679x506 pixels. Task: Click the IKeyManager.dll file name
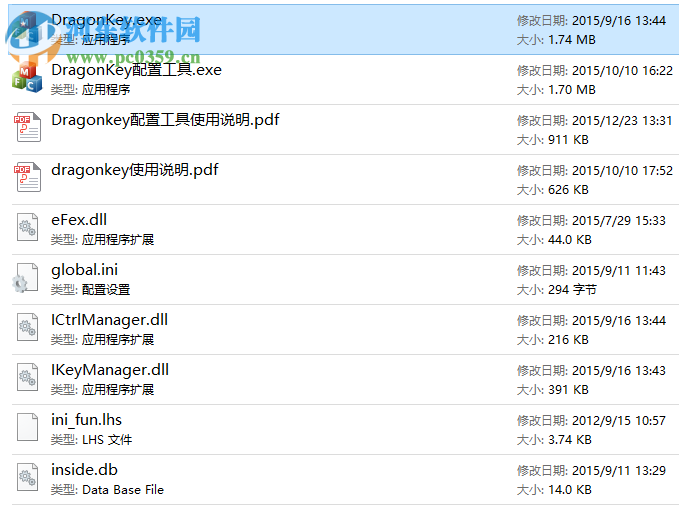click(110, 370)
